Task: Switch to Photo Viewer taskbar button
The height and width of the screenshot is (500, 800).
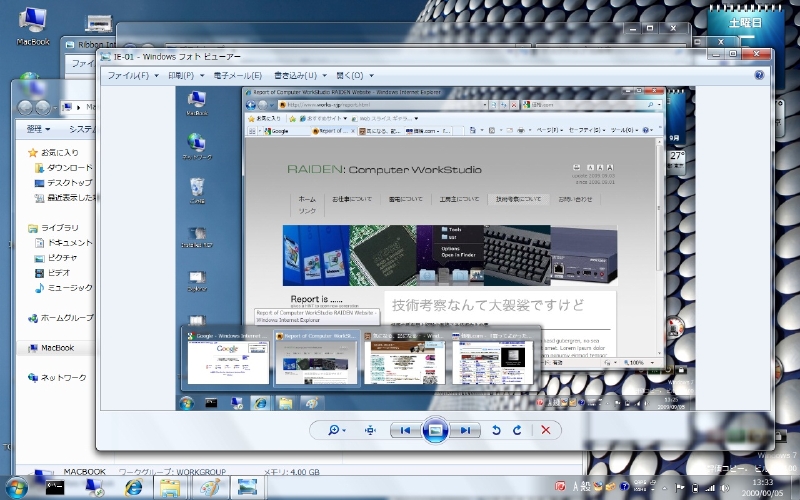Action: pos(247,488)
